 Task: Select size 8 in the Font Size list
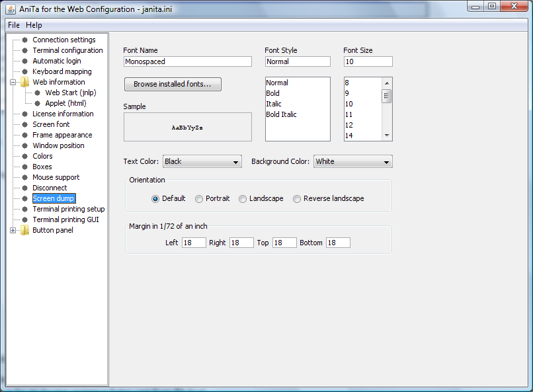point(347,83)
